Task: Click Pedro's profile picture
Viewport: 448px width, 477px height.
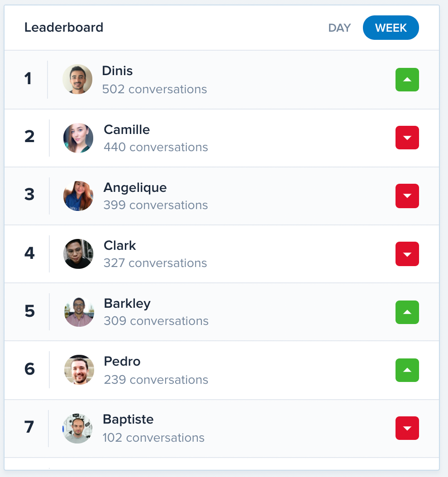Action: coord(79,370)
